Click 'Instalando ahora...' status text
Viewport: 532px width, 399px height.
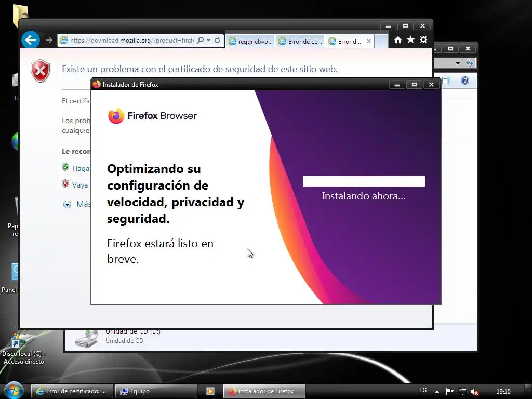[x=364, y=196]
